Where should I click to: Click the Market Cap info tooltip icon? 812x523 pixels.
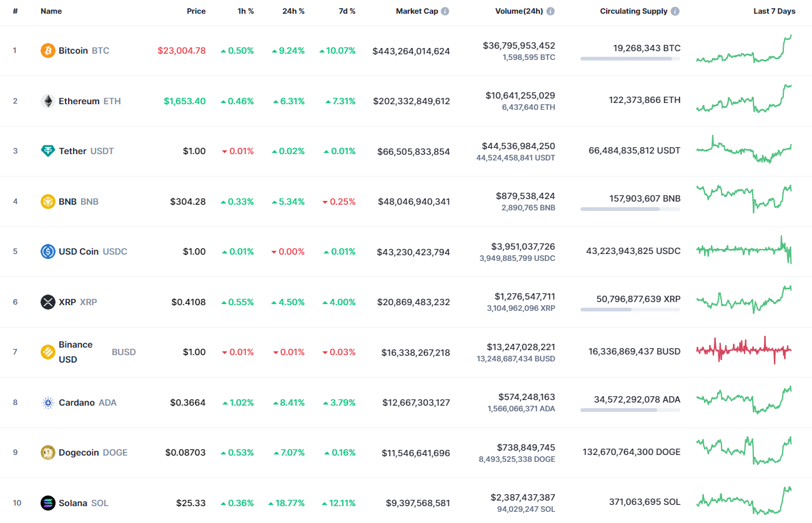coord(445,11)
